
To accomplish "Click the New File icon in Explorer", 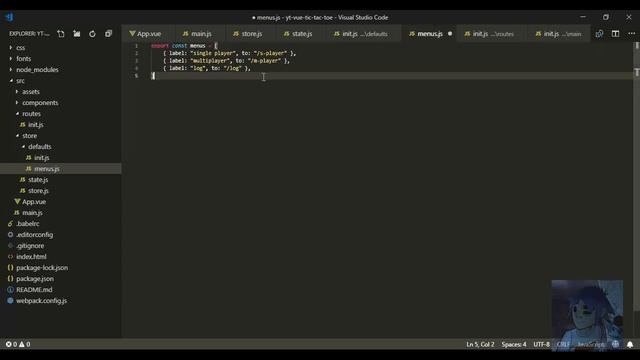I will (61, 34).
